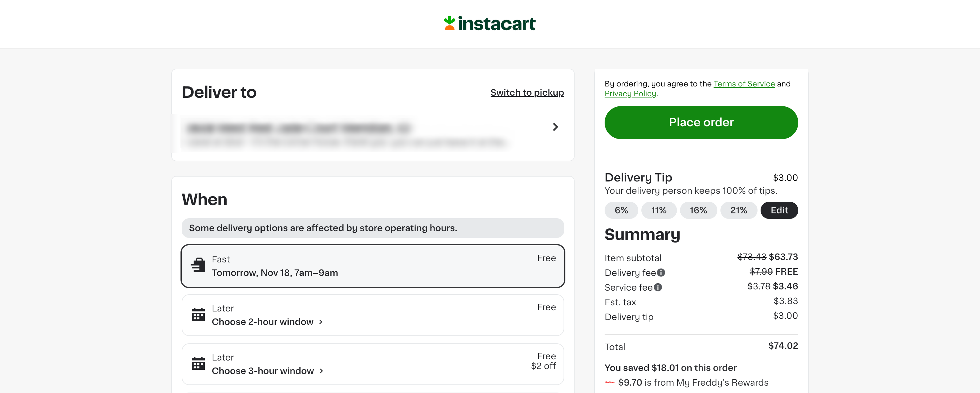Choose the 16% tip option

pos(698,210)
